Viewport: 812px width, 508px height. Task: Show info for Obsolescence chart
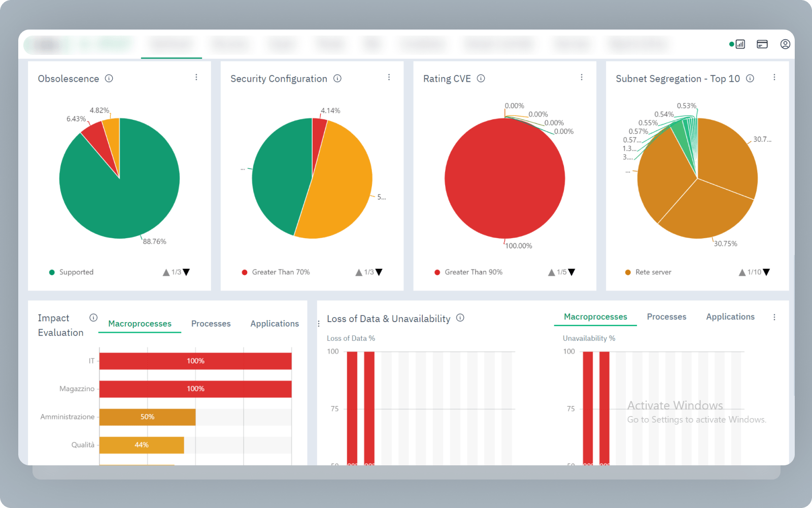(x=109, y=78)
